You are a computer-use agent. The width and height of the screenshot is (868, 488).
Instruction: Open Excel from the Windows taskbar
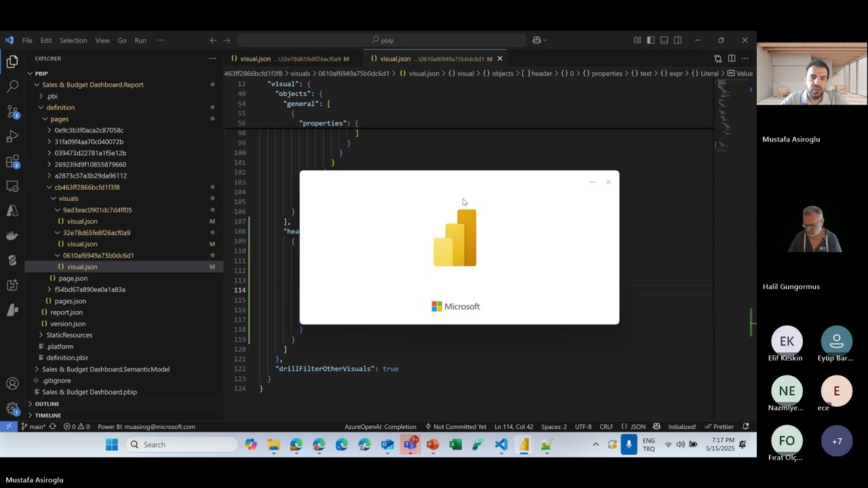coord(456,445)
